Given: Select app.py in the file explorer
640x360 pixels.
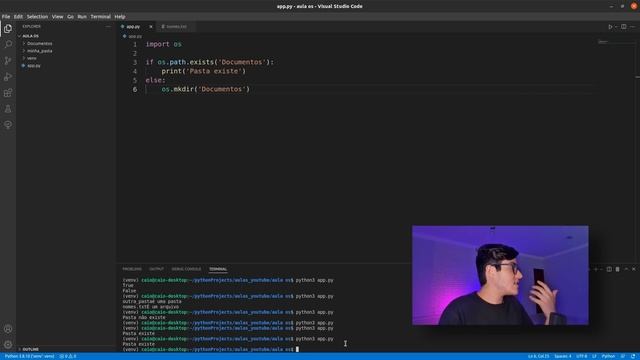Looking at the screenshot, I should point(34,65).
